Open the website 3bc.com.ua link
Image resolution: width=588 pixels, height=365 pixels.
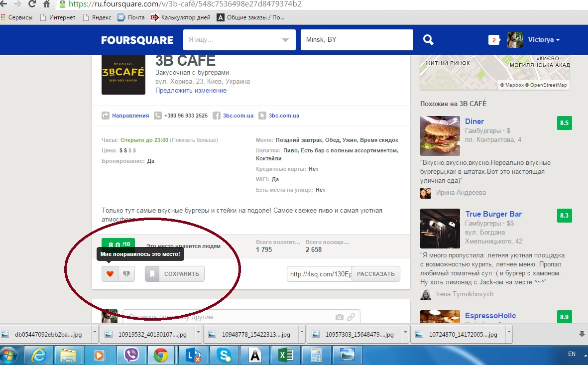click(284, 116)
